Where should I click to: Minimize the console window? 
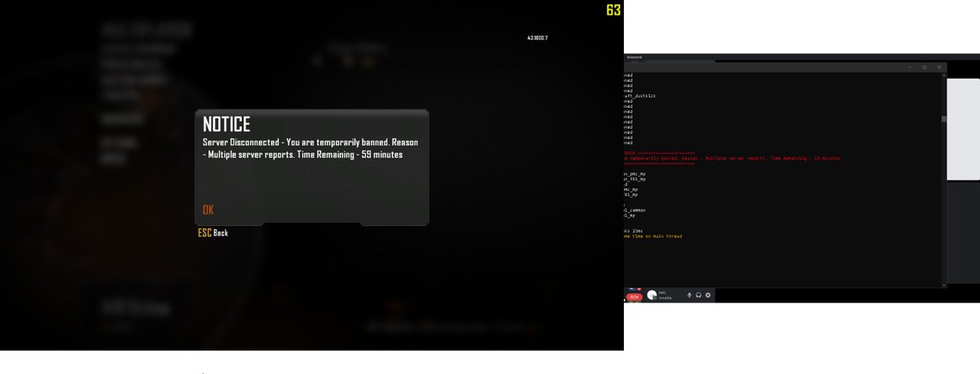[x=909, y=67]
